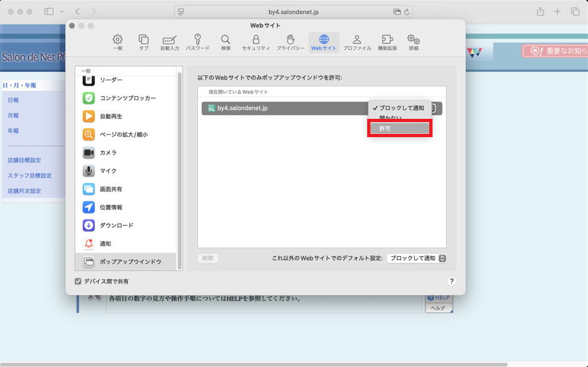The height and width of the screenshot is (367, 588).
Task: Click the Safari share toolbar icon
Action: tap(540, 12)
